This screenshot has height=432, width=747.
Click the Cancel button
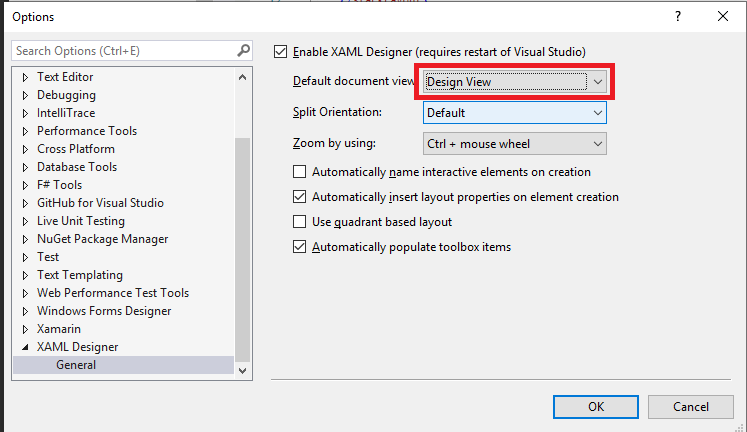(690, 407)
